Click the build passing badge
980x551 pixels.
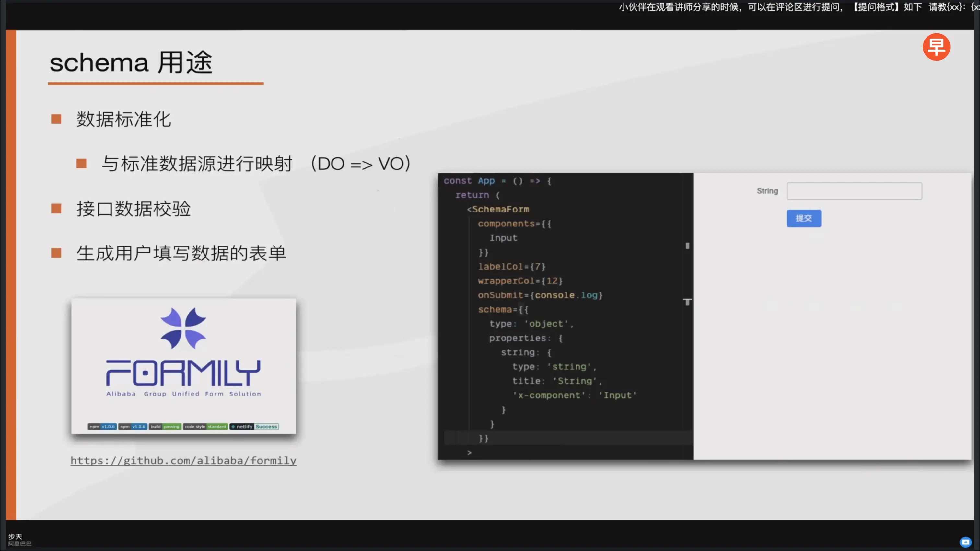[x=165, y=426]
